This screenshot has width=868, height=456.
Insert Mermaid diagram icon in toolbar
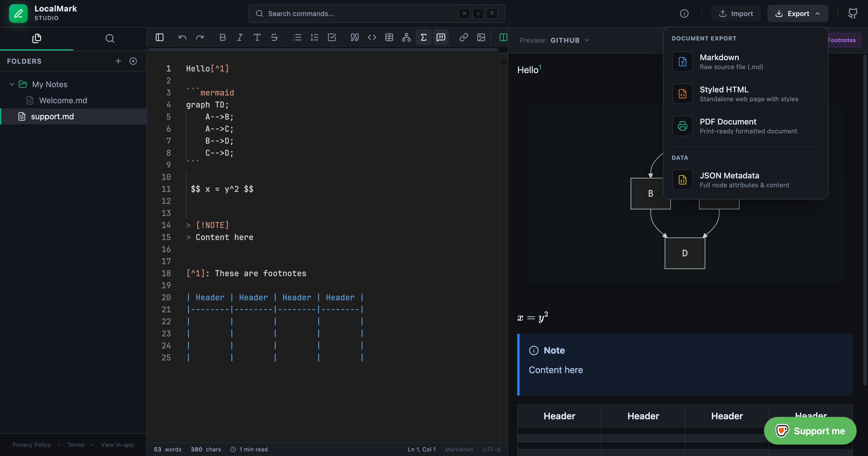click(x=406, y=37)
